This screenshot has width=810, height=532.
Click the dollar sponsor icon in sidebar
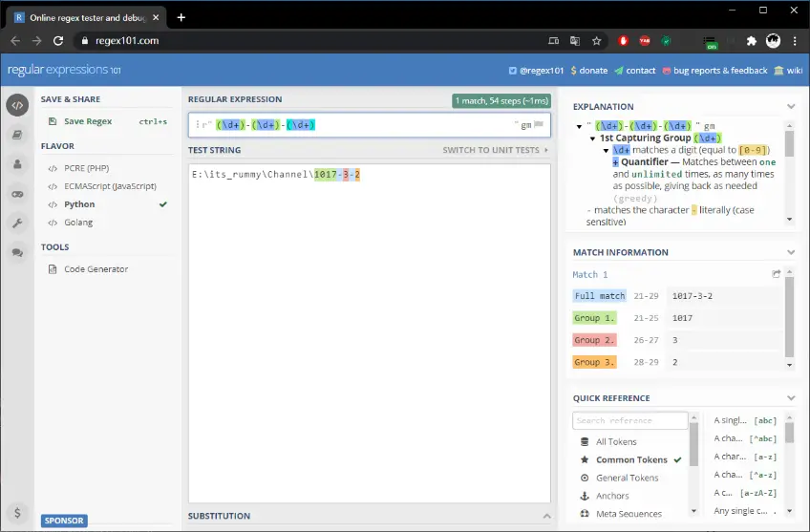tap(17, 512)
